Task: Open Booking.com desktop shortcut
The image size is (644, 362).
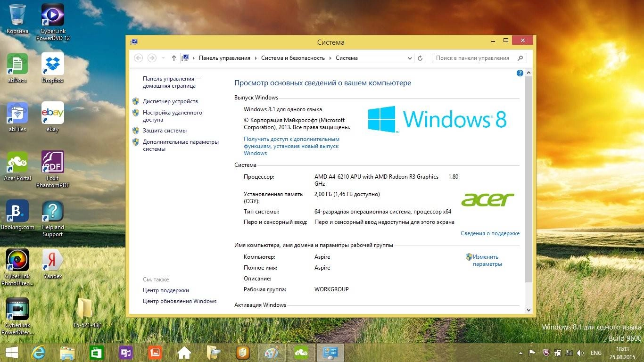Action: [17, 215]
